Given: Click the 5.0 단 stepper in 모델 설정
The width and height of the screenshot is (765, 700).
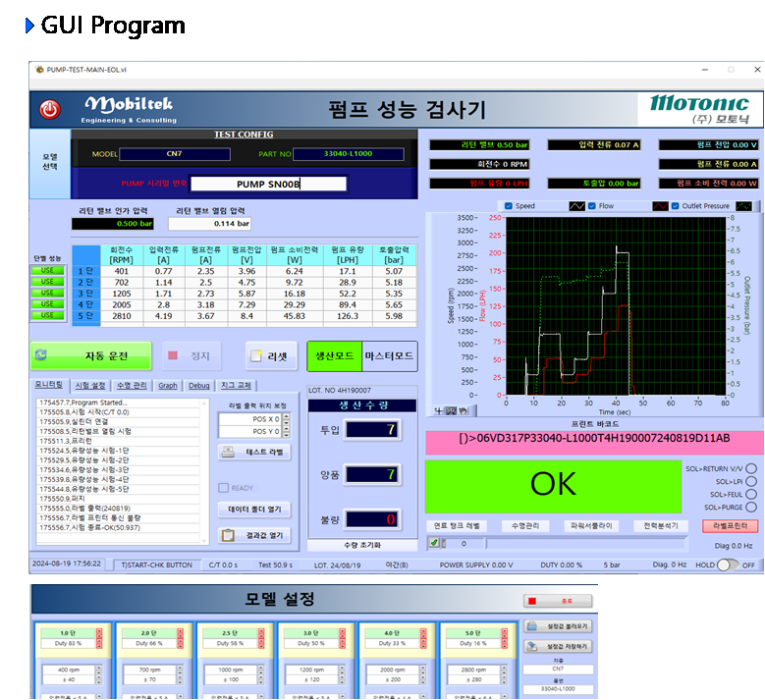Looking at the screenshot, I should (x=504, y=638).
